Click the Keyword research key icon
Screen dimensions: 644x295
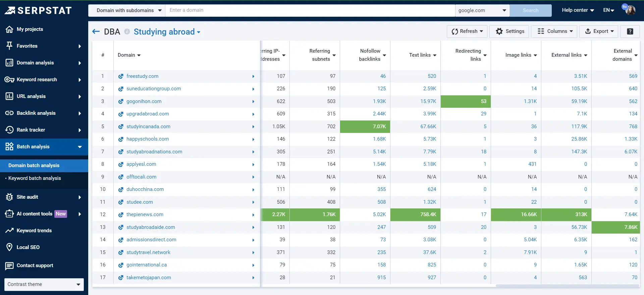(9, 80)
